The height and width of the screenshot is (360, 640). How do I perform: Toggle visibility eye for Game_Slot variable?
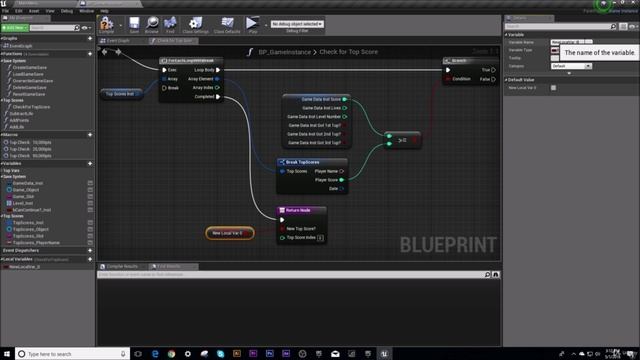(90, 196)
